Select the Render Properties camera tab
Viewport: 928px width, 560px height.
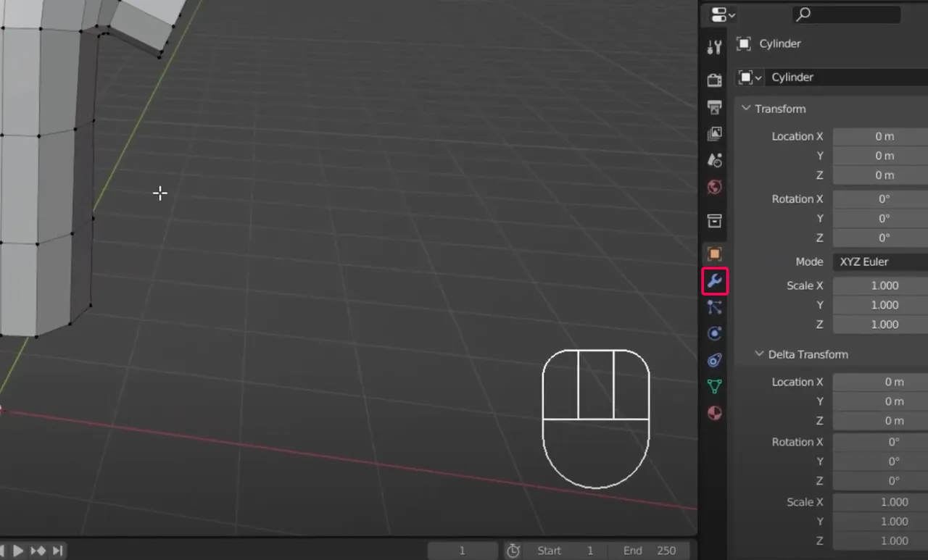[714, 80]
